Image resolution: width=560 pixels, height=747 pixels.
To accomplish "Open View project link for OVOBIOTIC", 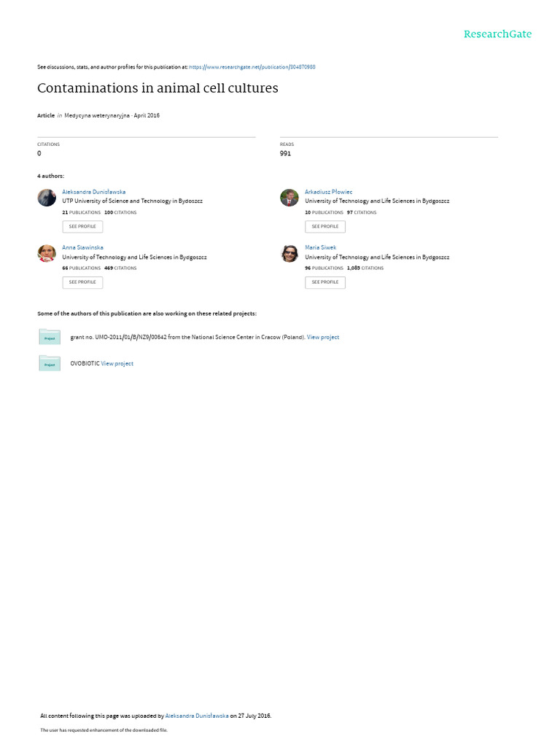I will (x=117, y=363).
